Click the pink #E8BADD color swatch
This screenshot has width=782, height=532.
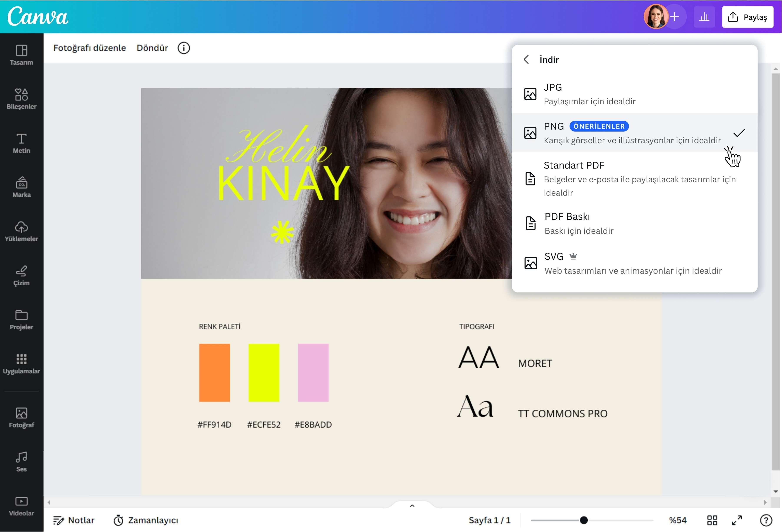click(x=313, y=373)
